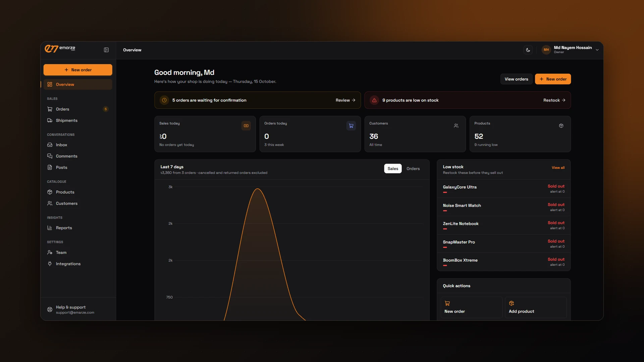Click the warning triangle on low stock banner
Viewport: 644px width, 362px height.
point(374,100)
